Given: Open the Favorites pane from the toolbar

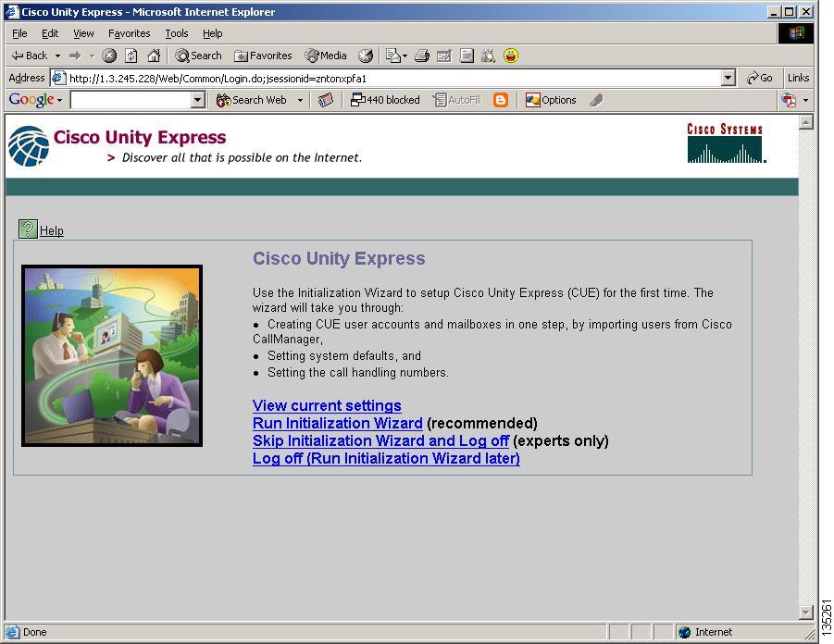Looking at the screenshot, I should tap(263, 56).
